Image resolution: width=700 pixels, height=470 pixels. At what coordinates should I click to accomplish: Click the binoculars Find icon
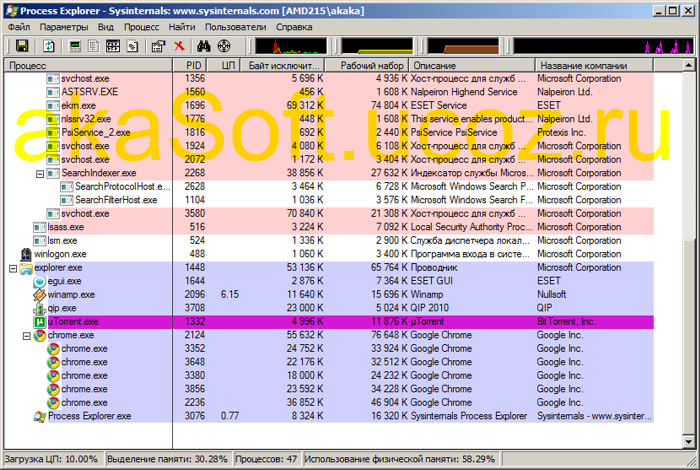click(204, 46)
